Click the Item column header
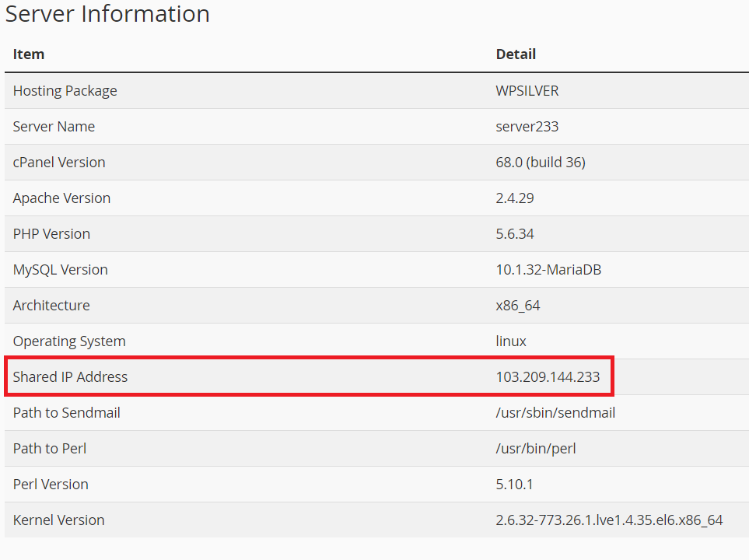749x560 pixels. (x=29, y=54)
